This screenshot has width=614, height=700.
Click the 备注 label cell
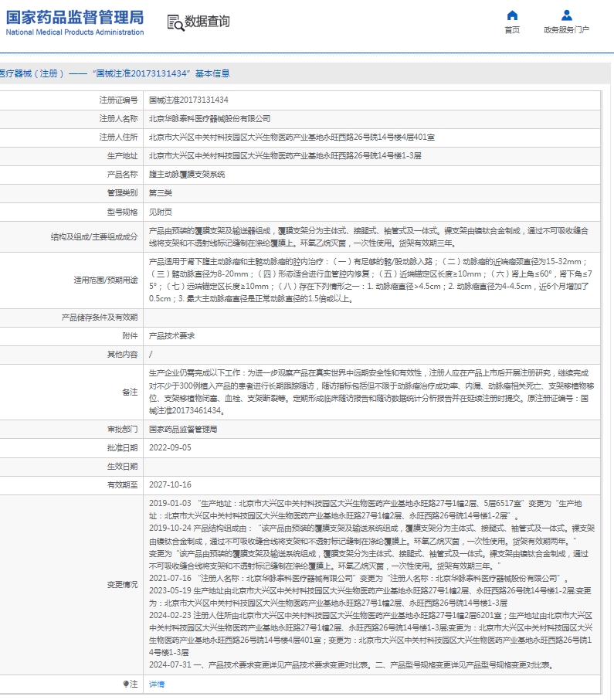(x=71, y=392)
